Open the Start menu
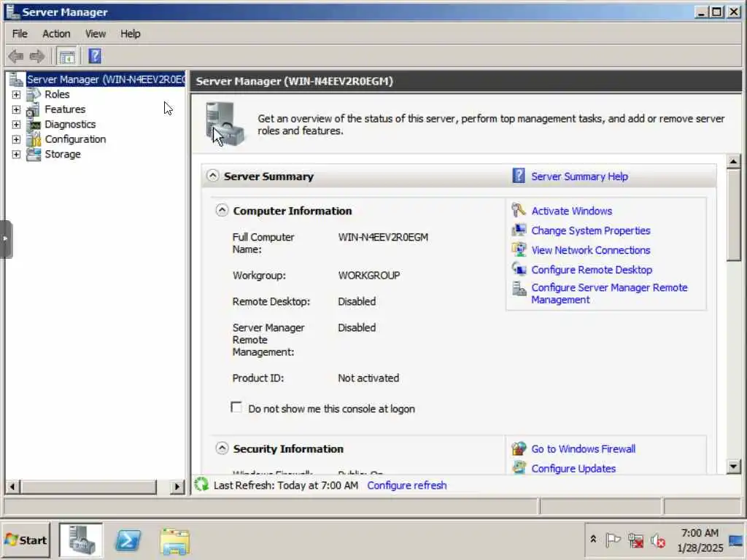This screenshot has width=747, height=560. pos(26,540)
